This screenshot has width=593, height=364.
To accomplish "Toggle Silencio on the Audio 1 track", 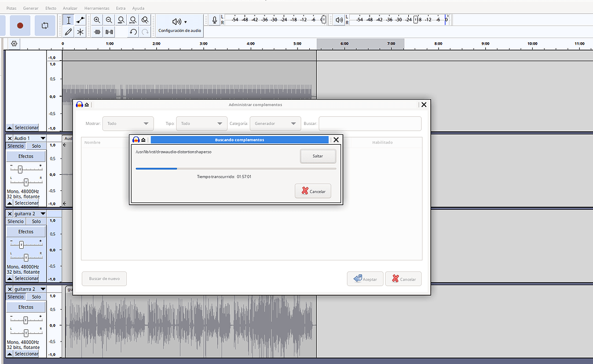I will (x=15, y=146).
